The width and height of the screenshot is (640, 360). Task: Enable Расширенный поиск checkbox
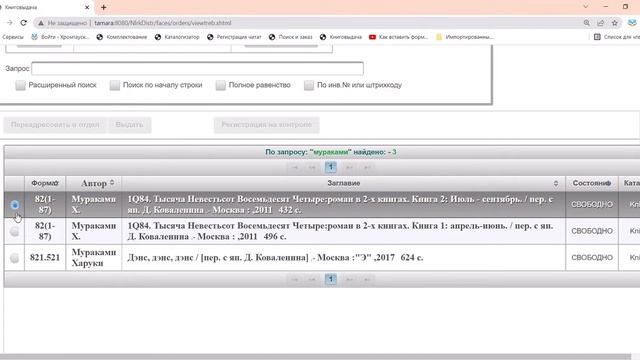pyautogui.click(x=20, y=85)
